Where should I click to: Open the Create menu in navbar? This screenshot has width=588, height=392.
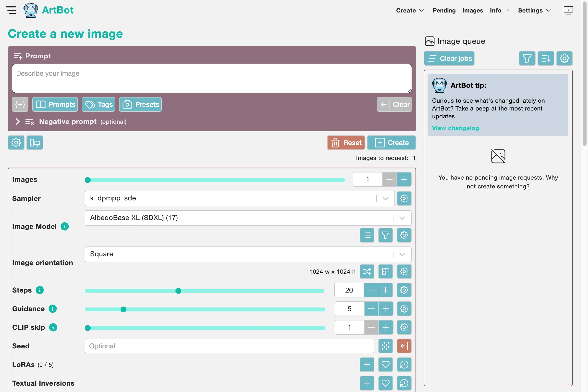(409, 11)
